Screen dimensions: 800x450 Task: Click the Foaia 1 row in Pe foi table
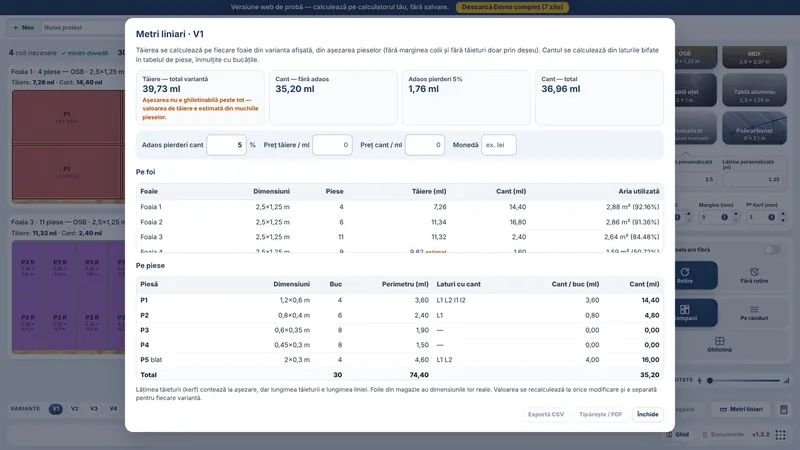click(x=399, y=207)
